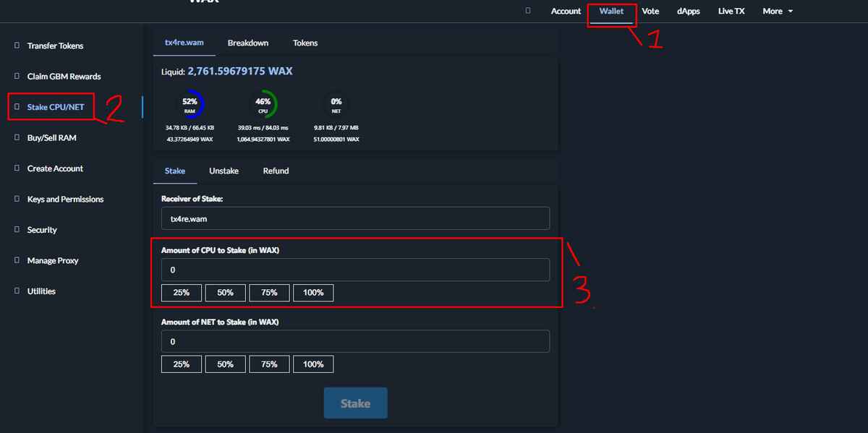Select Stake CPU/NET in the sidebar

click(x=56, y=107)
